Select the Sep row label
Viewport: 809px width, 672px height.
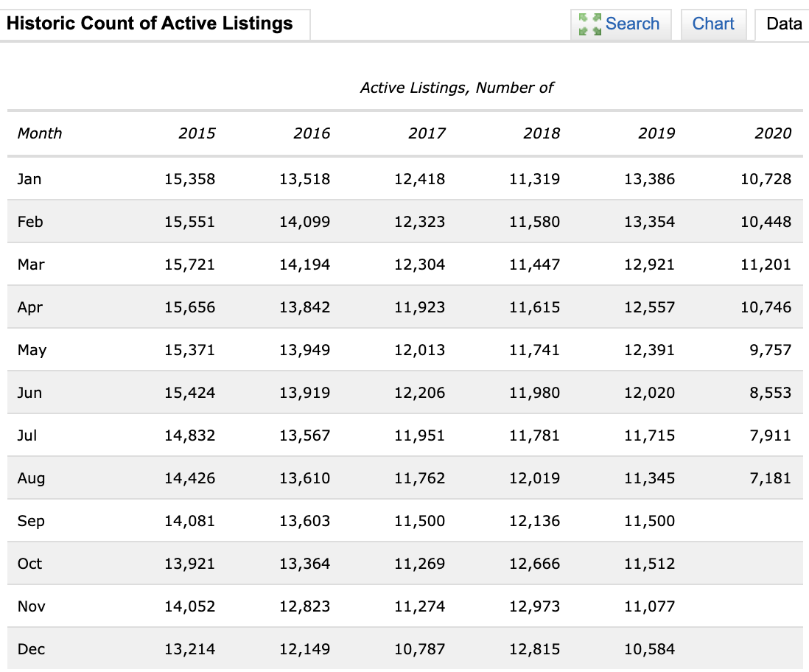click(x=31, y=521)
